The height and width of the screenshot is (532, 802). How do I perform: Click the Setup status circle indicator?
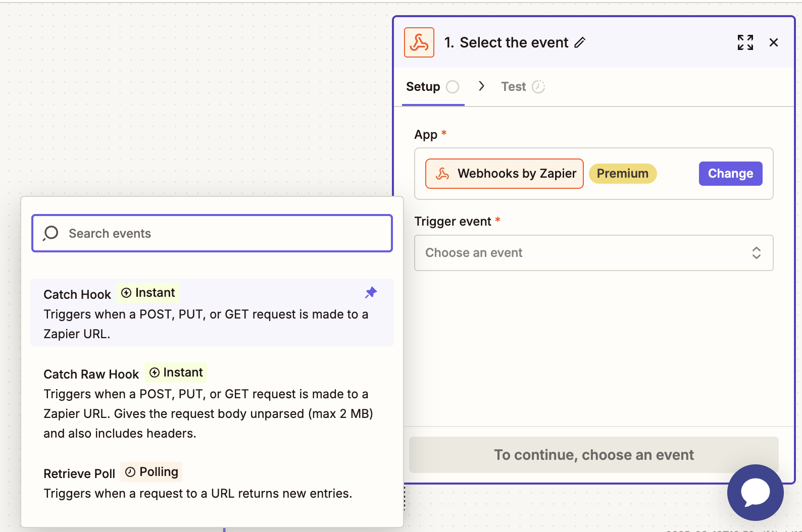click(453, 87)
